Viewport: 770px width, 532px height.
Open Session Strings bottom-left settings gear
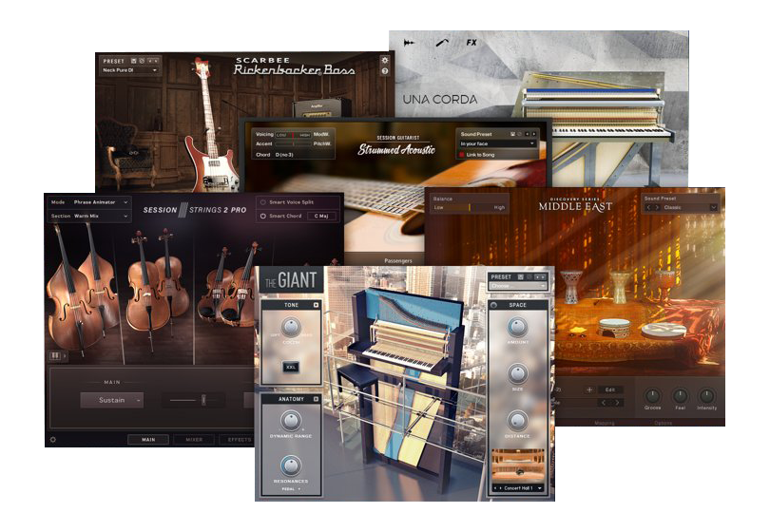click(x=53, y=440)
